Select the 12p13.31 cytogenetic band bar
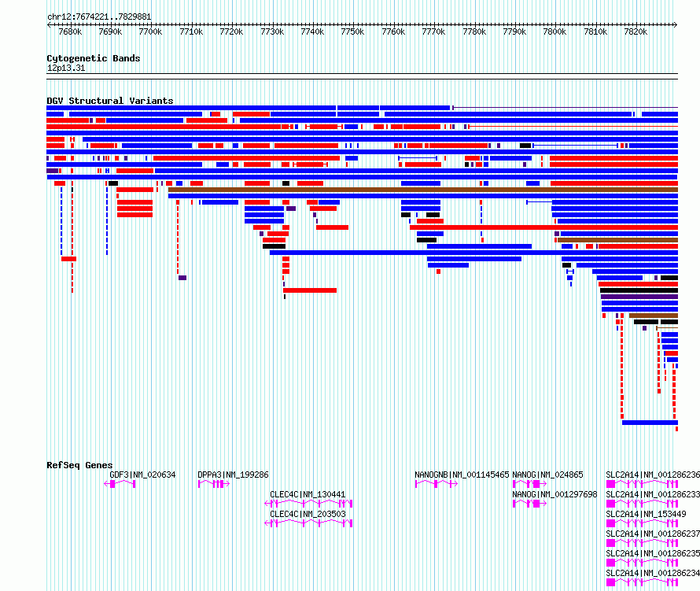Image resolution: width=700 pixels, height=591 pixels. pyautogui.click(x=362, y=76)
